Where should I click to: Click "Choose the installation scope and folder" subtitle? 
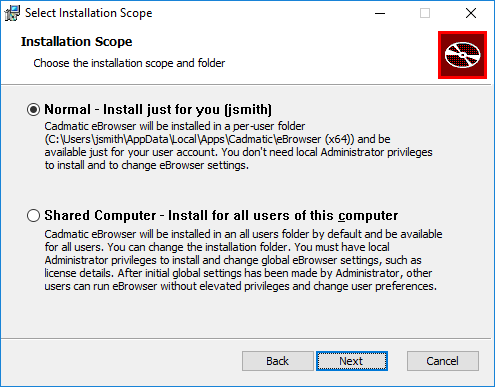(x=129, y=63)
